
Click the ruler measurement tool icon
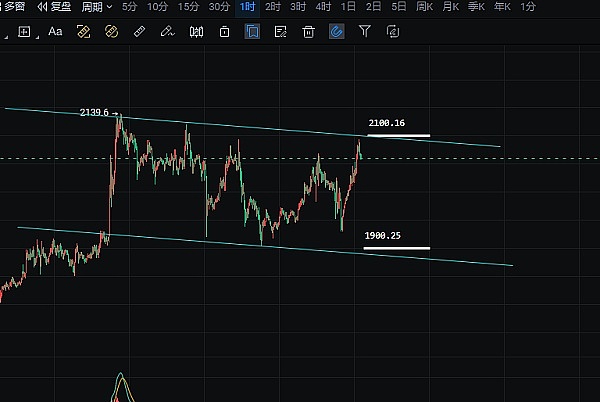[x=140, y=31]
